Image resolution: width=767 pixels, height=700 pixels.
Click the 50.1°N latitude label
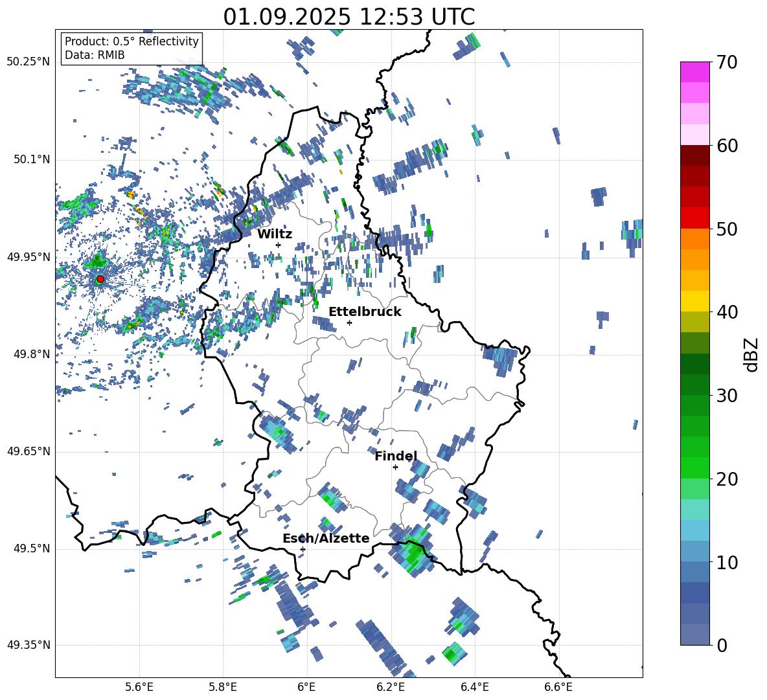(32, 160)
